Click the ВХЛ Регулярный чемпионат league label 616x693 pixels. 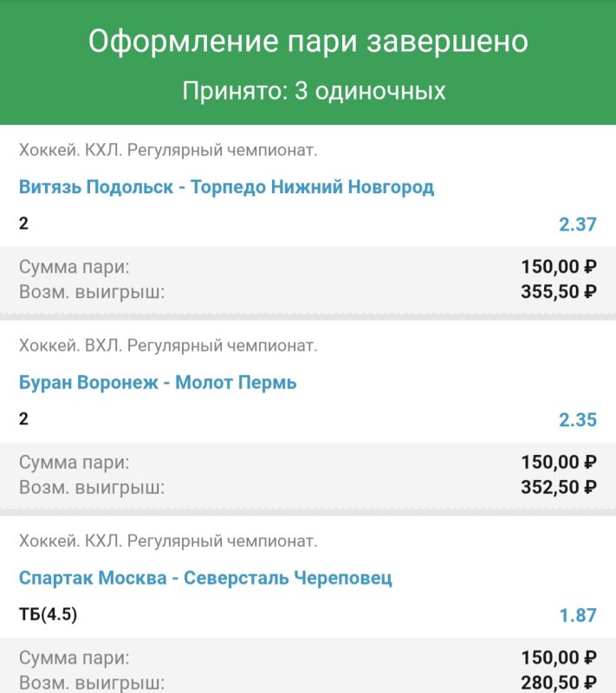pos(168,346)
